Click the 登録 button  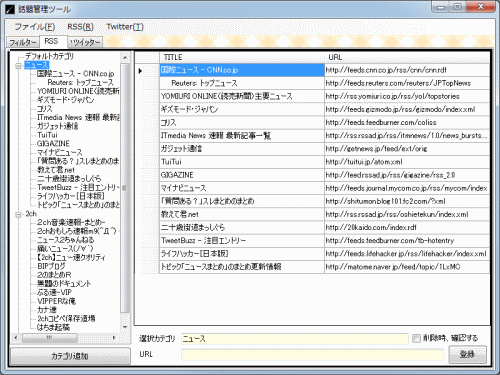(467, 354)
